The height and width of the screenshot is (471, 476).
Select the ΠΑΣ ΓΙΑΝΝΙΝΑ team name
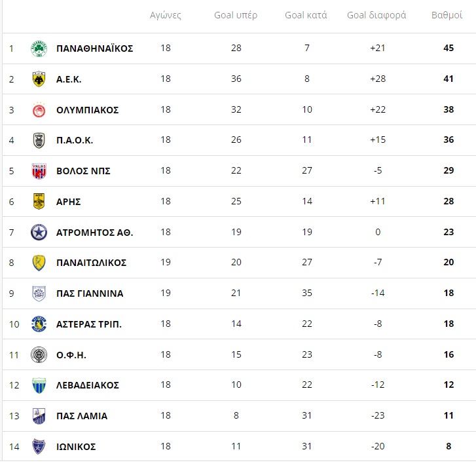pos(90,293)
